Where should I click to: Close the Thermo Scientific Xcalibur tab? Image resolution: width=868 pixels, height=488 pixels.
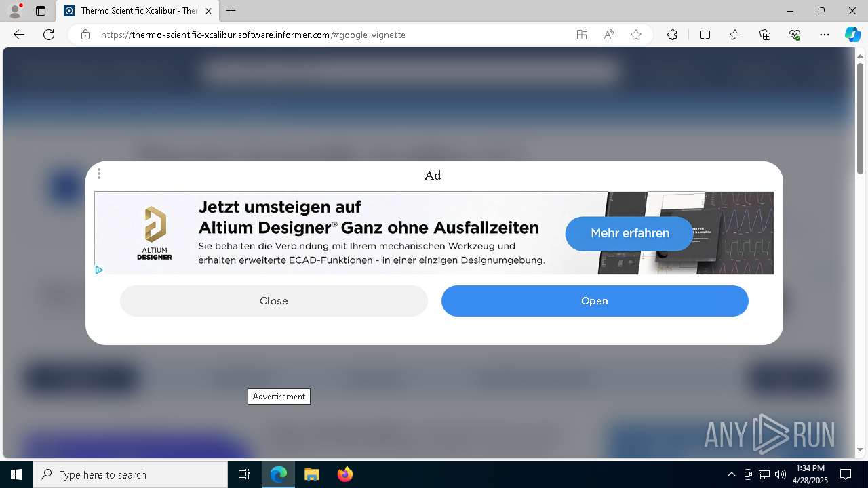pyautogui.click(x=208, y=11)
